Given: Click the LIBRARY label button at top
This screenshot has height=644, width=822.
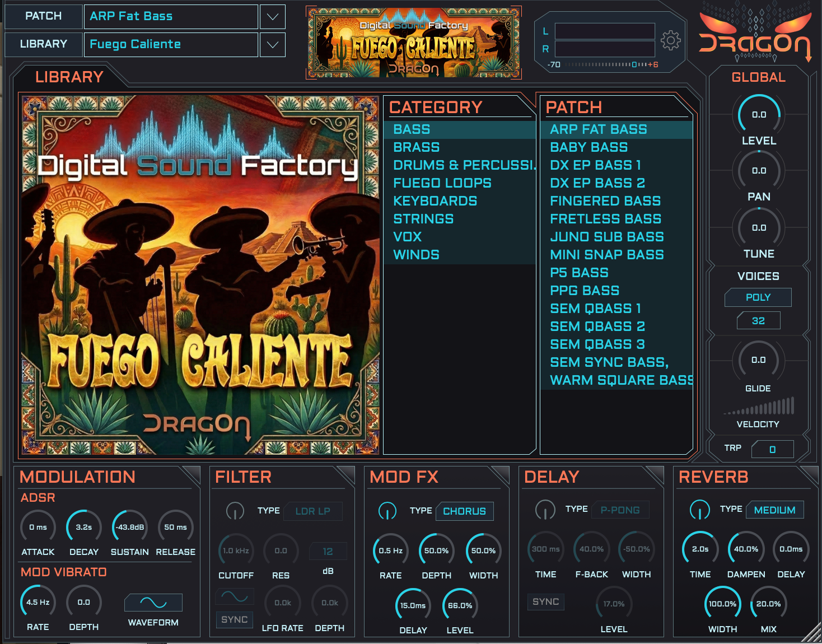Looking at the screenshot, I should (x=44, y=45).
